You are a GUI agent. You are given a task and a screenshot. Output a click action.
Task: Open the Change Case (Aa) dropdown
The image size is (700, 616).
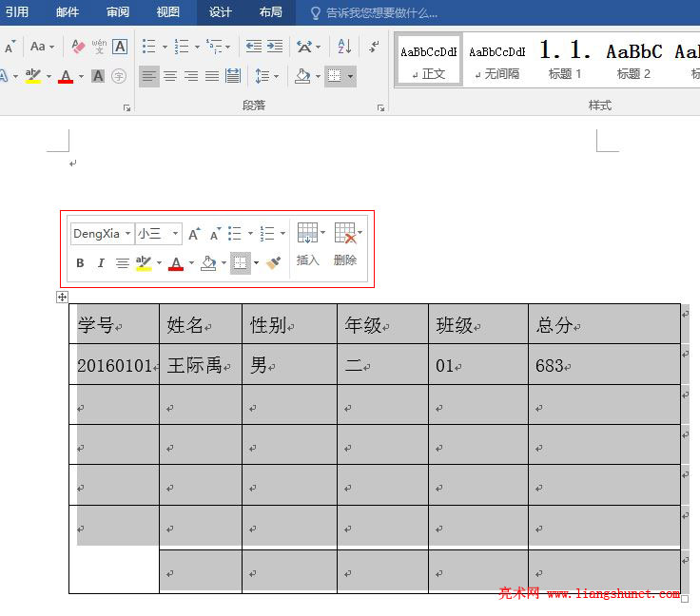42,46
